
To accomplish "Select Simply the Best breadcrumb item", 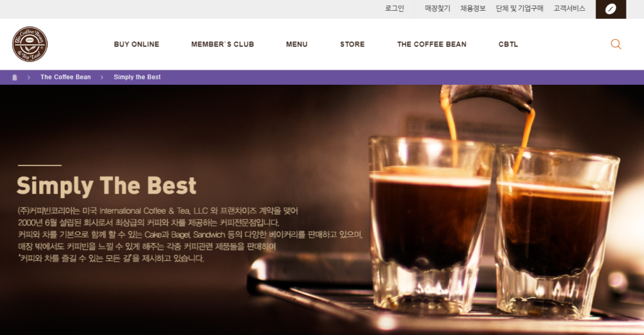I will click(x=137, y=77).
